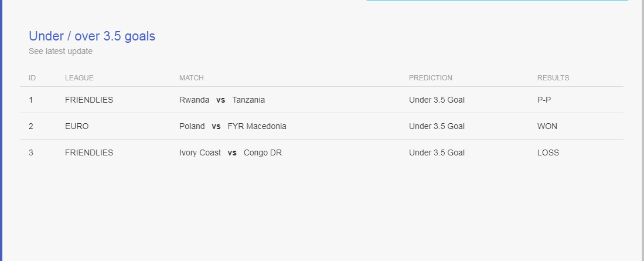Select the LEAGUE column header
Viewport: 644px width, 261px height.
(79, 77)
